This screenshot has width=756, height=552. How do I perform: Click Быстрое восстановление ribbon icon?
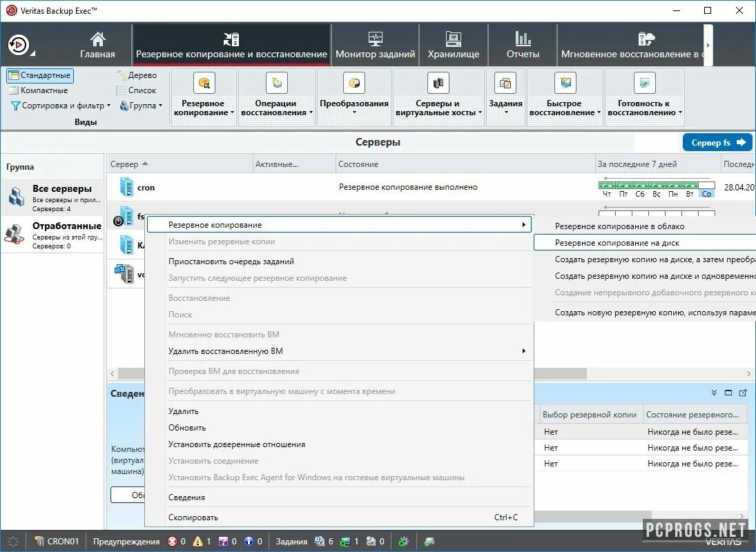coord(565,83)
